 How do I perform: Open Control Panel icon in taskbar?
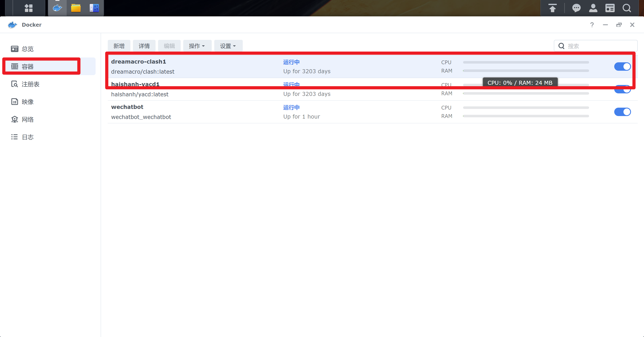tap(94, 8)
